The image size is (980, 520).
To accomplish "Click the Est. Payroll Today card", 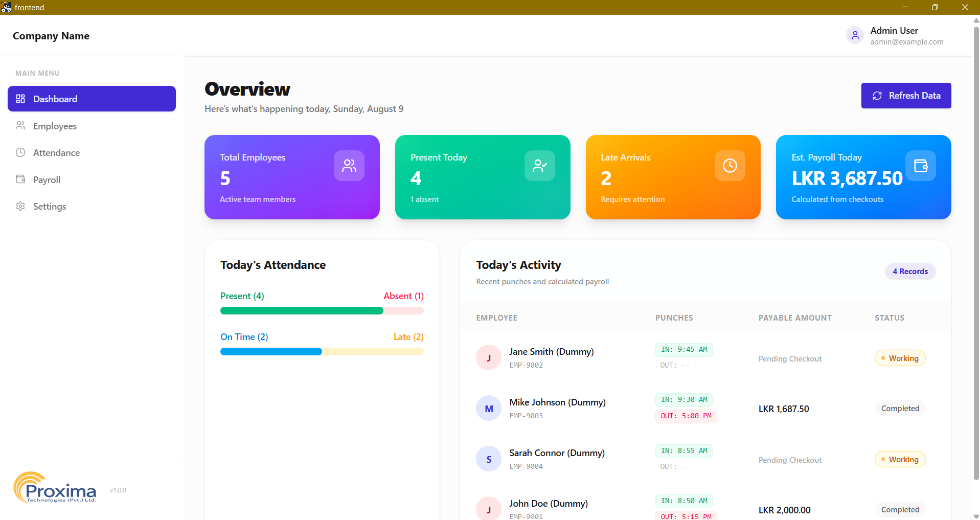I will [x=863, y=177].
